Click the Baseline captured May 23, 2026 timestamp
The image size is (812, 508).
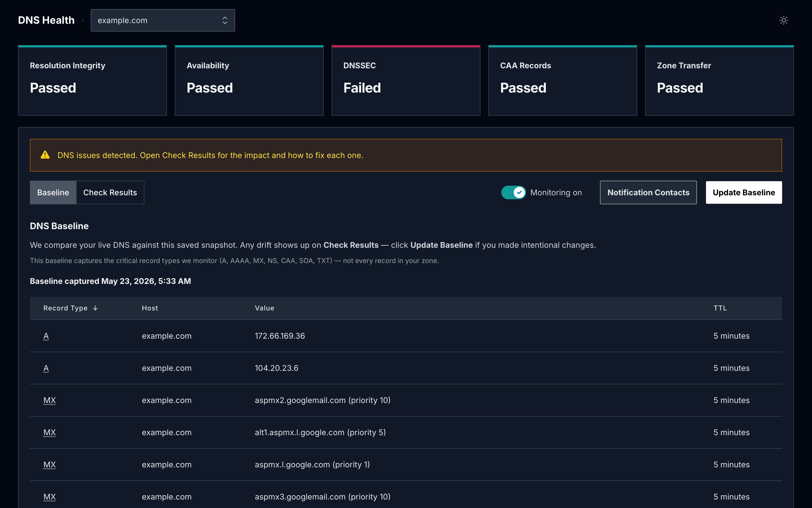tap(111, 281)
